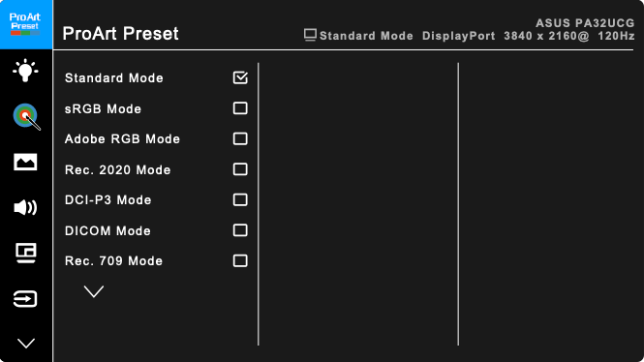Open the Sound speaker icon
This screenshot has width=644, height=362.
point(25,208)
